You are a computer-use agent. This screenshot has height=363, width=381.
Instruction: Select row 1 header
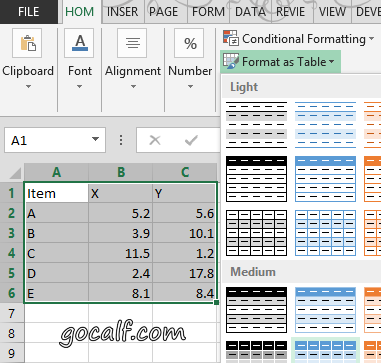point(12,193)
